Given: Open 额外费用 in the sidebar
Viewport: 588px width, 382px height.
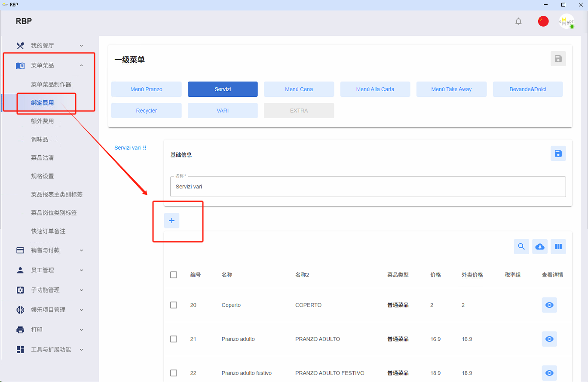Looking at the screenshot, I should [43, 121].
